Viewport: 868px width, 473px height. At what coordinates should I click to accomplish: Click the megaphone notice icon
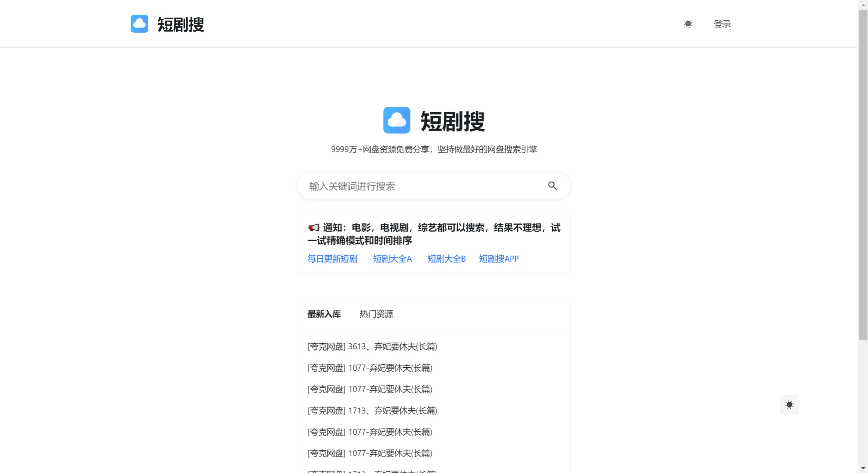[x=314, y=227]
